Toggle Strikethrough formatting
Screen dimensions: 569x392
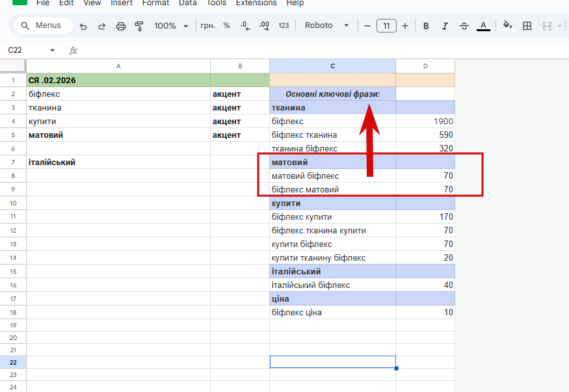pyautogui.click(x=464, y=26)
